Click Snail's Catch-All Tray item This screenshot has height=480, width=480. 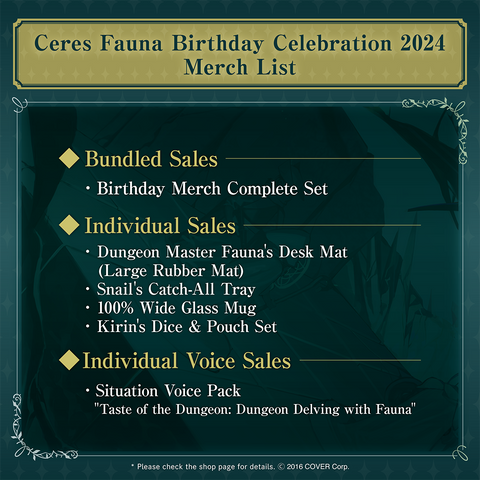coord(176,289)
